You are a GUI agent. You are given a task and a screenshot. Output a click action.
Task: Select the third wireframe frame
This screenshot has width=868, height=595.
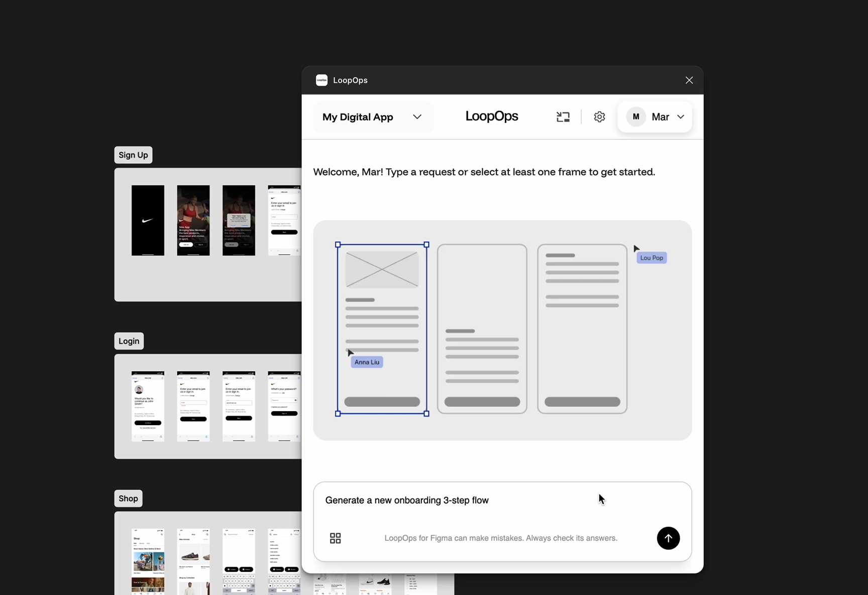coord(582,329)
